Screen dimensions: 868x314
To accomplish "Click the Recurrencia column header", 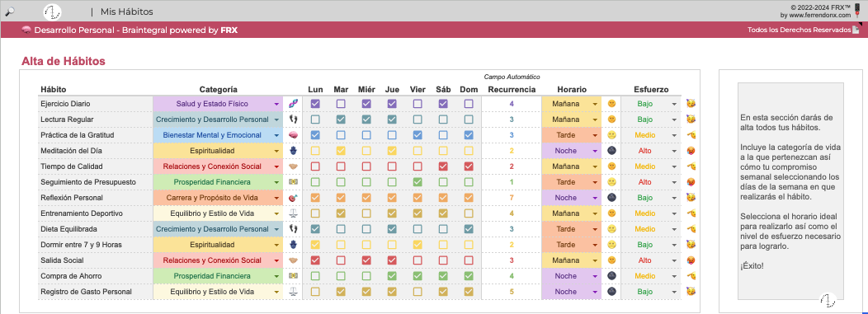I will [512, 89].
